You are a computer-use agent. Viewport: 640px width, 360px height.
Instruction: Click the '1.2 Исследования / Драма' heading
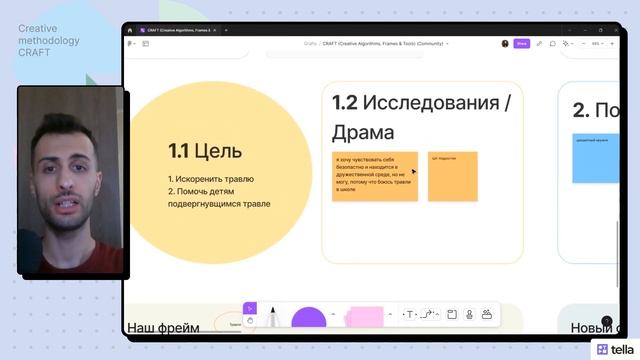(x=421, y=117)
